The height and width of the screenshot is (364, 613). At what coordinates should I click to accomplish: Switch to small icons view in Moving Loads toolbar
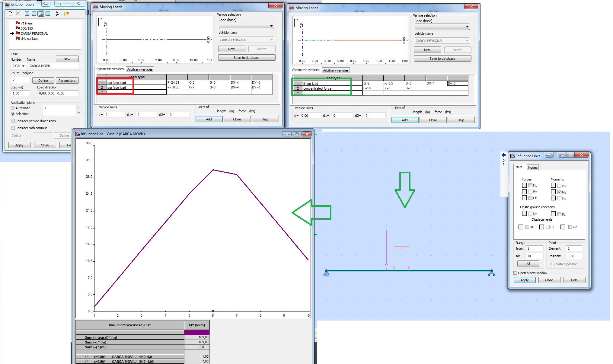coord(34,14)
